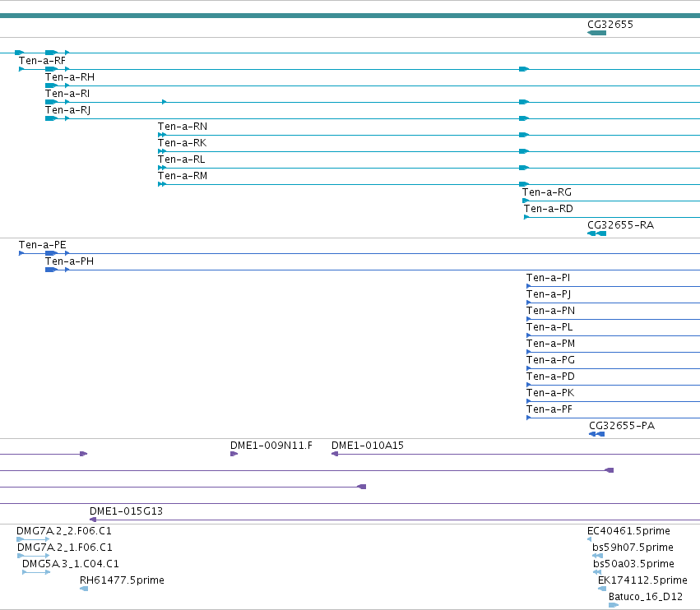700x610 pixels.
Task: Select the DME1-009N11.F clone label
Action: pos(271,446)
